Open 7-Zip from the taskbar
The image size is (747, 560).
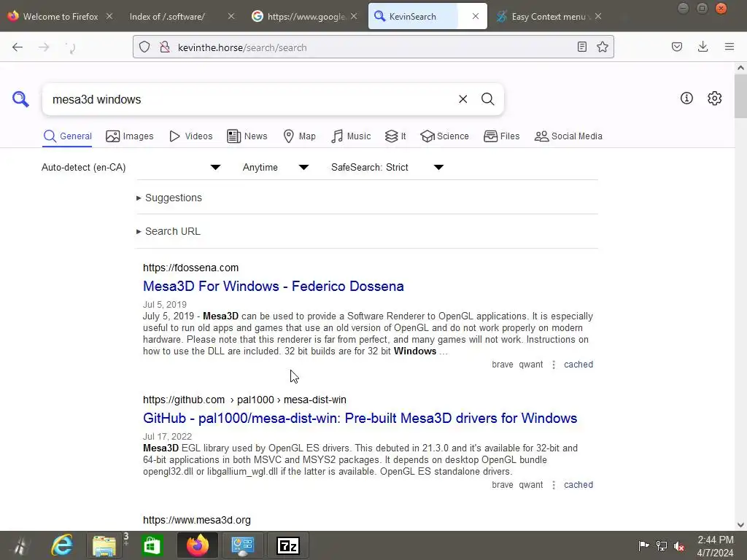[x=287, y=545]
